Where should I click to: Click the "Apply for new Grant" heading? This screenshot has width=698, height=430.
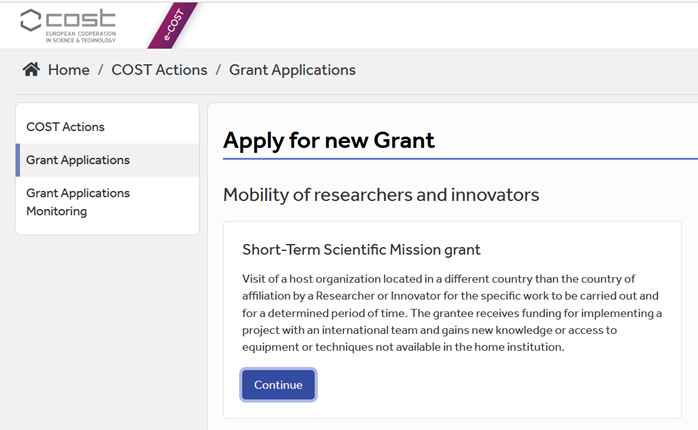(329, 141)
